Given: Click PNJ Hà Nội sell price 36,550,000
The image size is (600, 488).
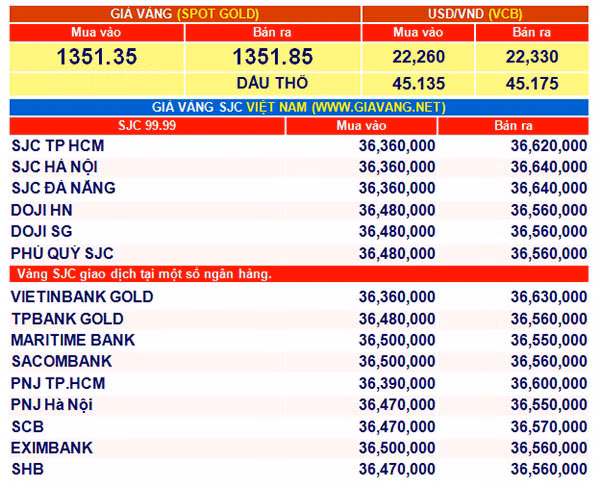Looking at the screenshot, I should (549, 405).
